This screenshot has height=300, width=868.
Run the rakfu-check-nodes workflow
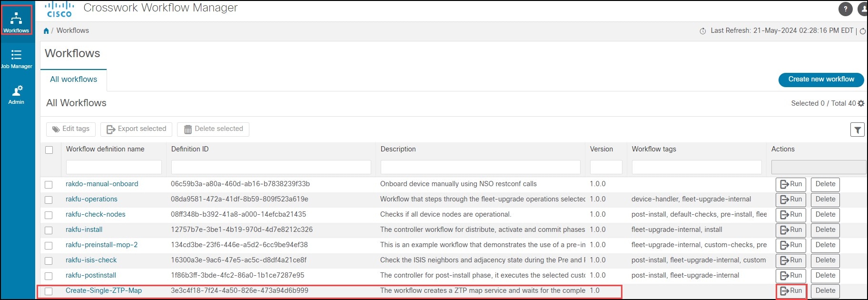[x=791, y=215]
